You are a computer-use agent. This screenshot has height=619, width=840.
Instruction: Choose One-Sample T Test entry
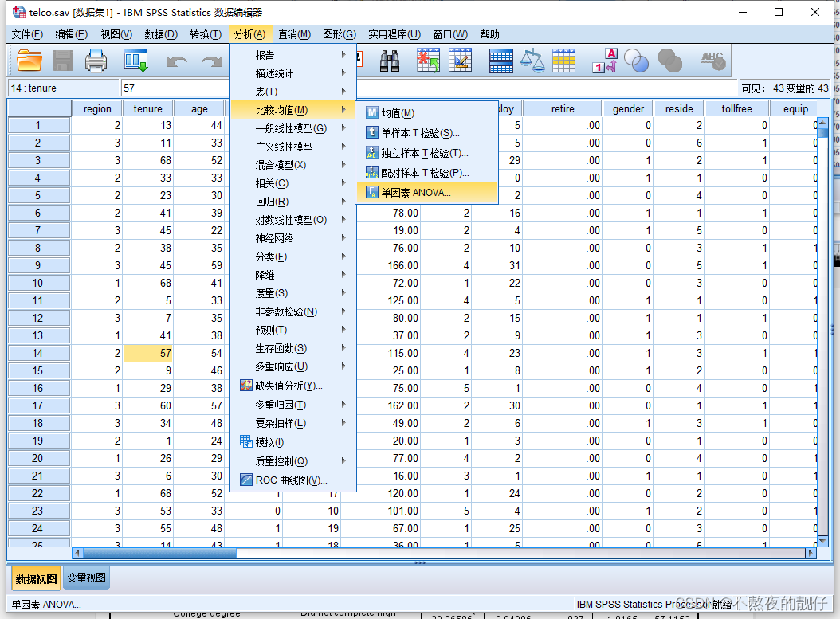click(427, 133)
